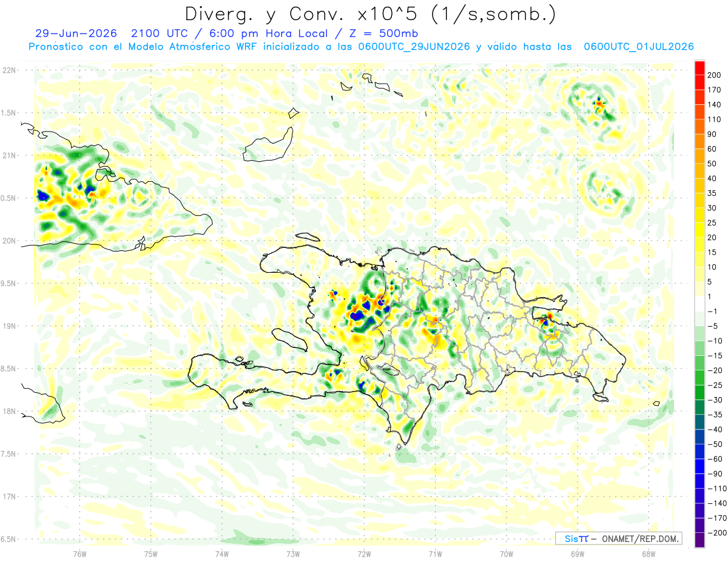Screen dimensions: 728x562
Task: Click the colorbar label '-140'
Action: pyautogui.click(x=717, y=503)
